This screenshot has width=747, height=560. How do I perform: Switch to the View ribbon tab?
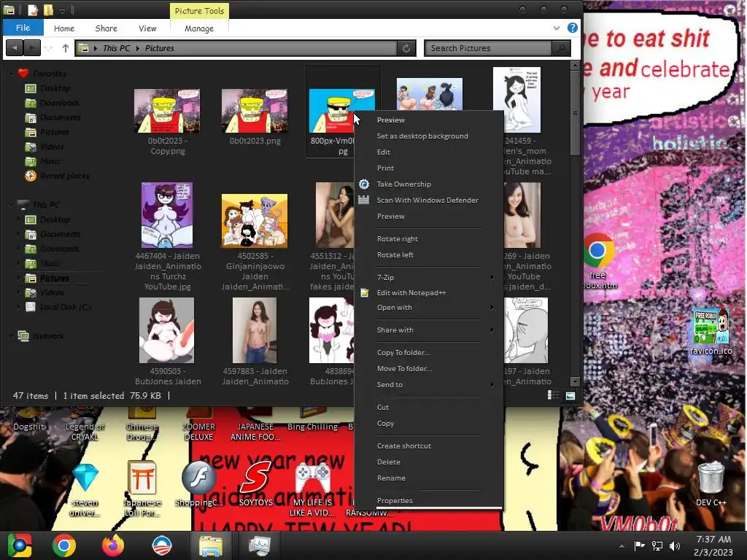tap(147, 28)
